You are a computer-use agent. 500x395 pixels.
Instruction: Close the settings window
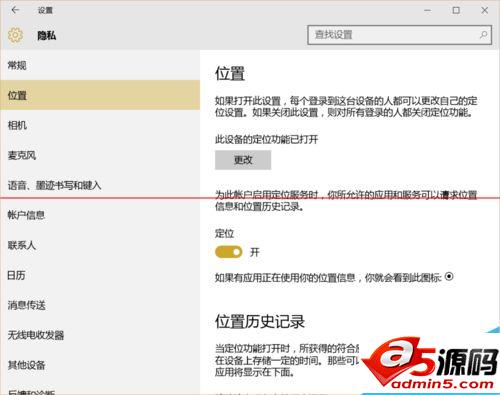(485, 10)
